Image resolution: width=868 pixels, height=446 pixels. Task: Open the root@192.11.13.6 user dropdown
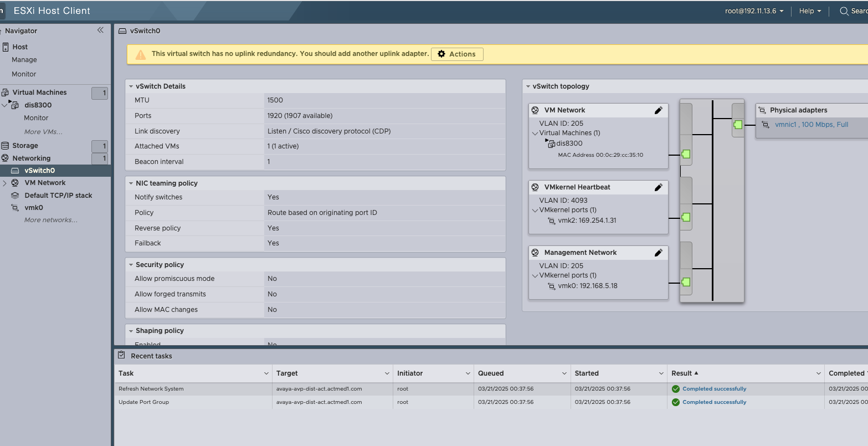(754, 11)
